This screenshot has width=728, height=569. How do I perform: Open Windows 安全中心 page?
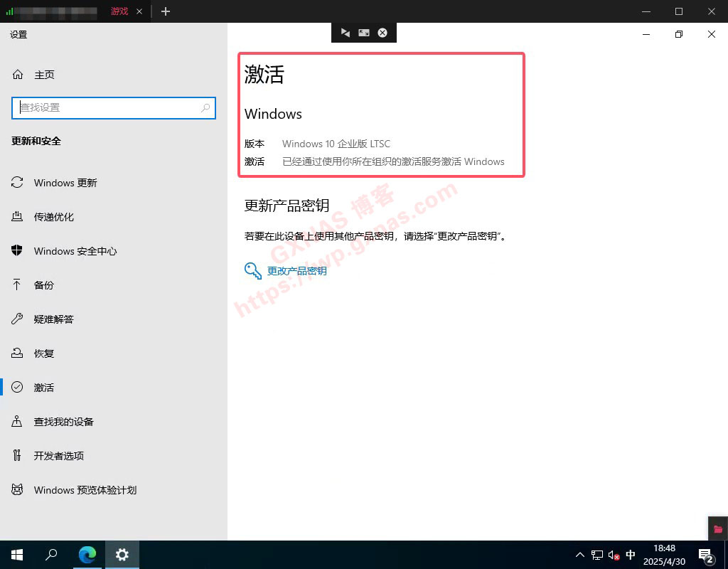point(75,251)
